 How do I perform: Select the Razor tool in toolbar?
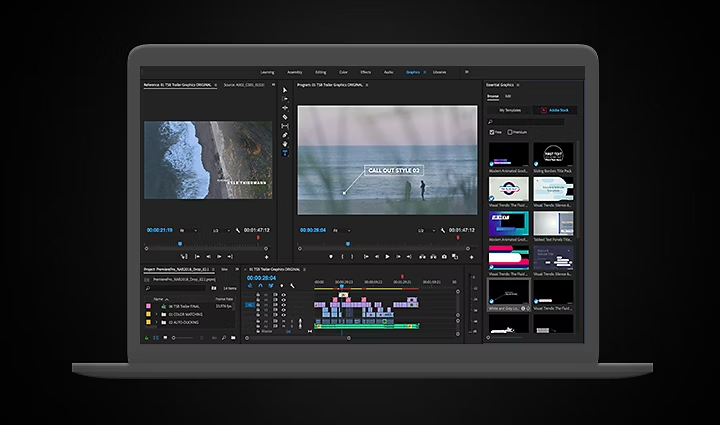285,117
